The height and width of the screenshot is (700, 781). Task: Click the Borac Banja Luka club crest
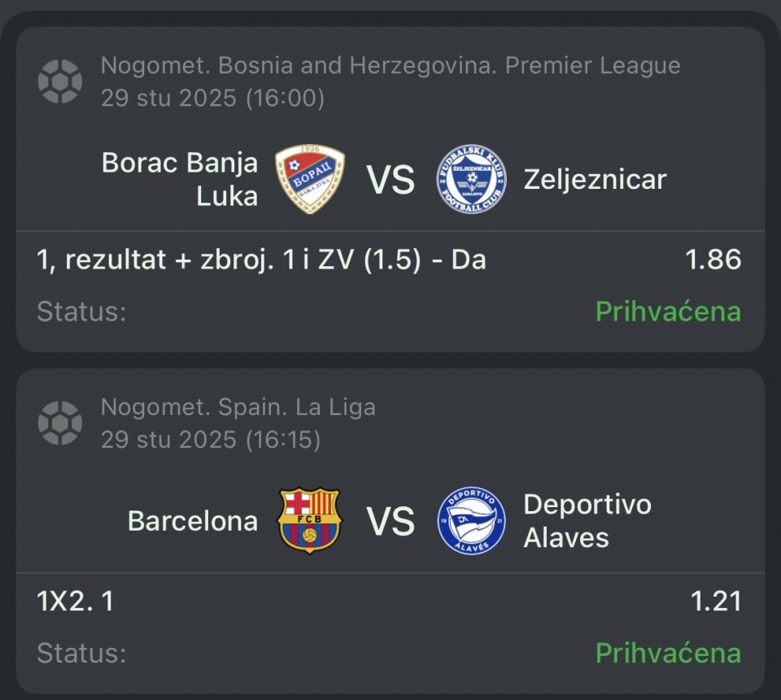[309, 179]
